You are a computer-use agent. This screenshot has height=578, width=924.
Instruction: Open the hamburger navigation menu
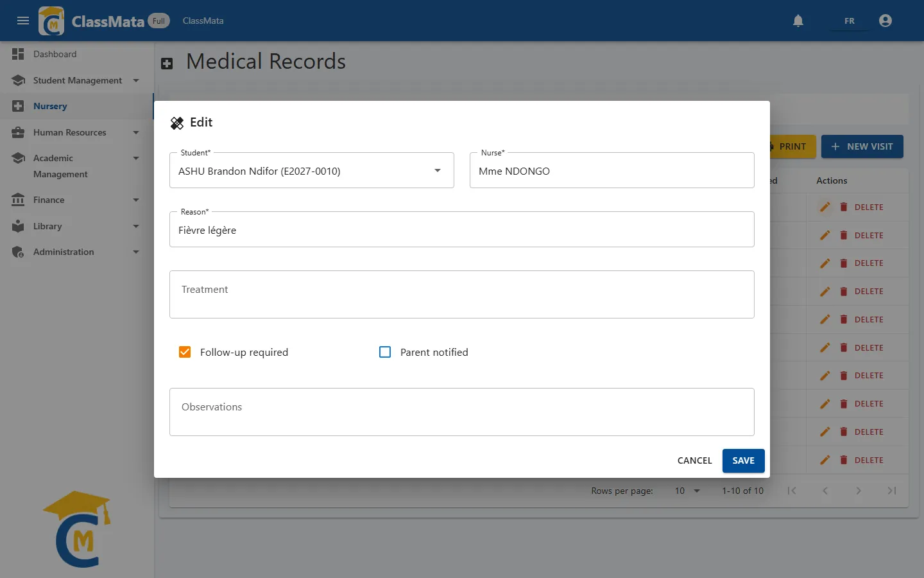pos(23,21)
